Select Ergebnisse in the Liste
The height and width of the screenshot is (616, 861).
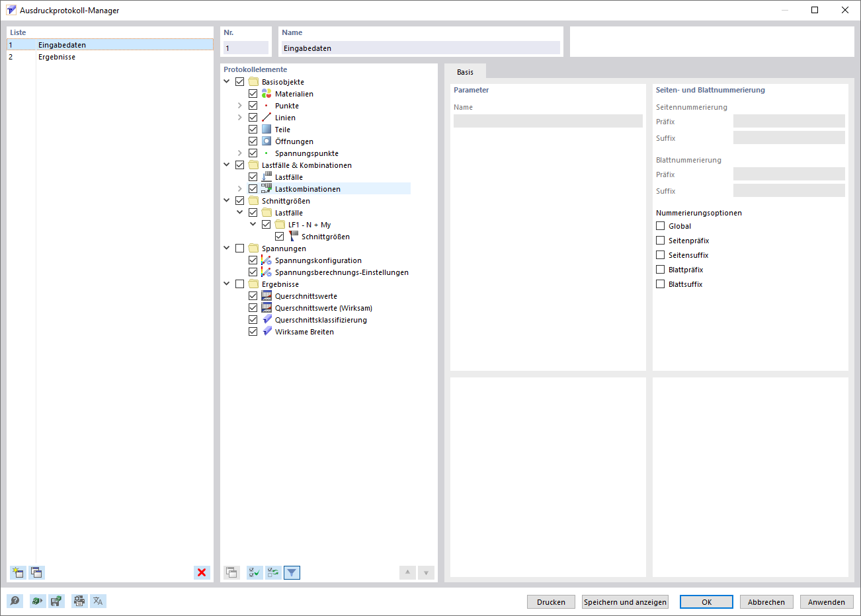click(110, 57)
